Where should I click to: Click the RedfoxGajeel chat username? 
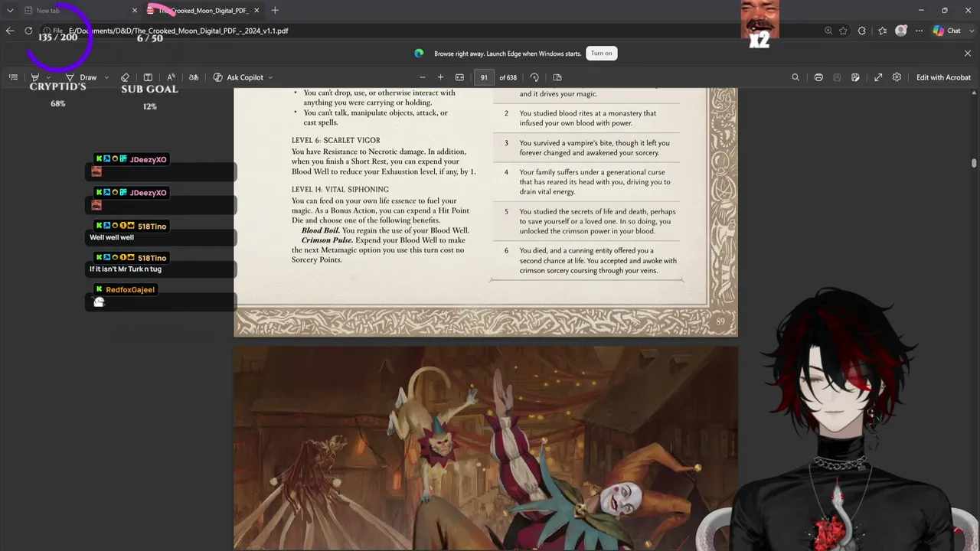click(130, 290)
